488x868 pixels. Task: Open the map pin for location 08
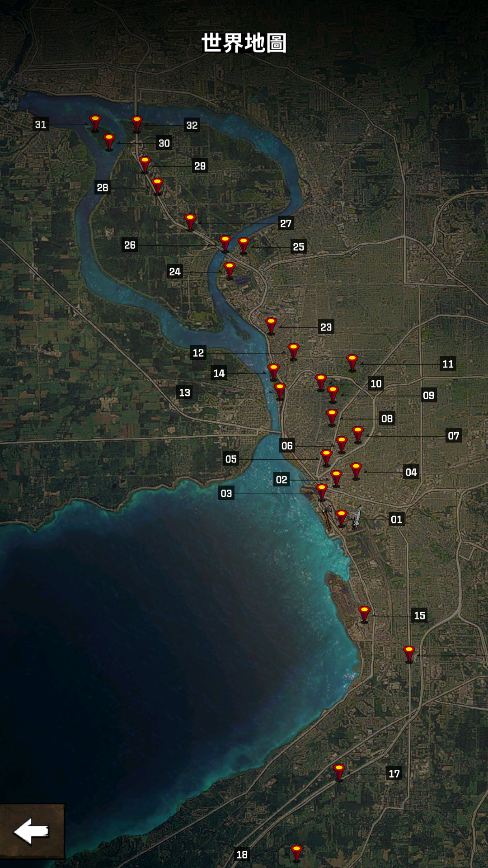pyautogui.click(x=332, y=418)
